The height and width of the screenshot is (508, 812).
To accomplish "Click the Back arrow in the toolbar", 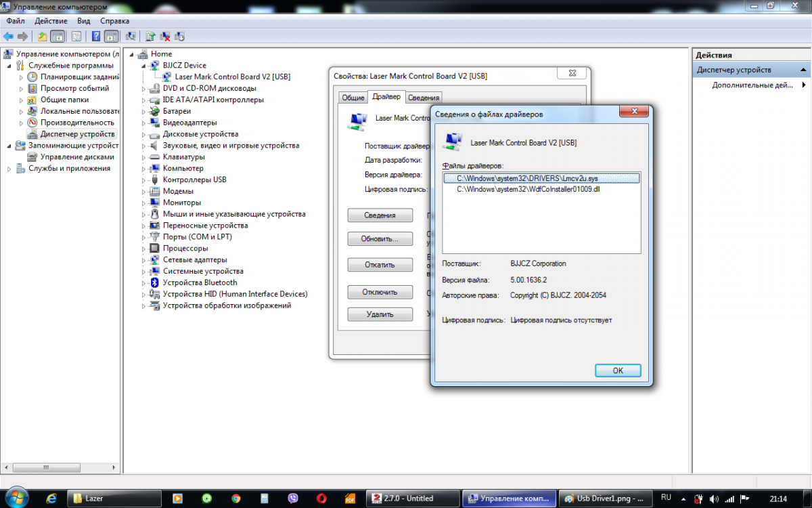I will [8, 37].
